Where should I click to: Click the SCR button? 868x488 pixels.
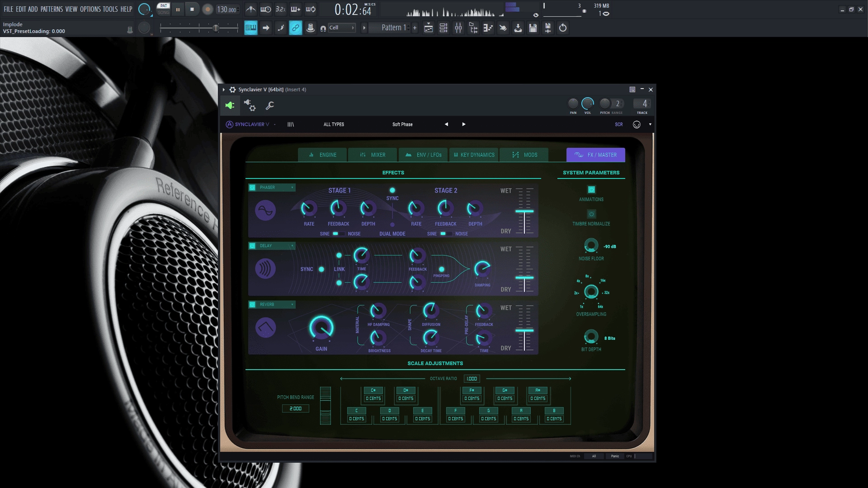[x=619, y=125]
